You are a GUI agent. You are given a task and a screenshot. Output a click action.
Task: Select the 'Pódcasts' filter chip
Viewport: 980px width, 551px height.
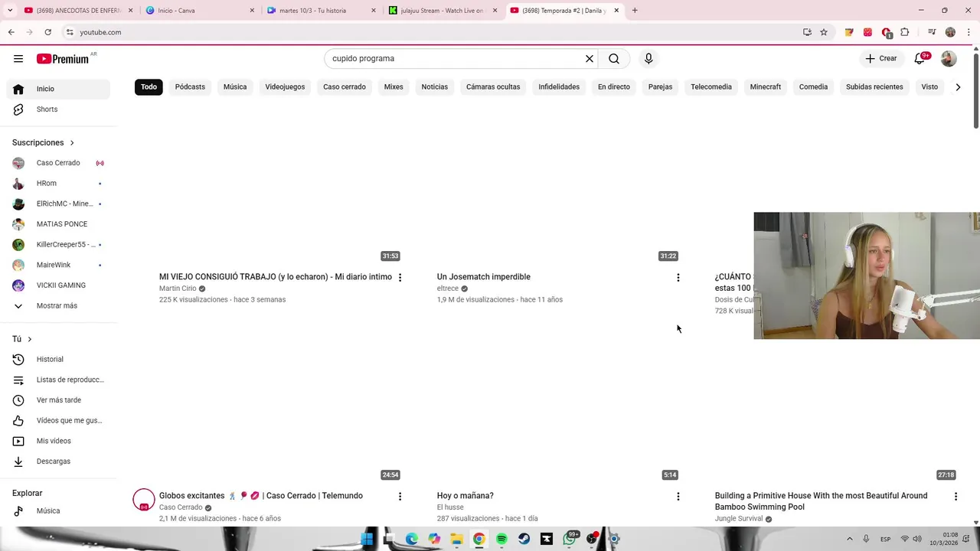190,87
